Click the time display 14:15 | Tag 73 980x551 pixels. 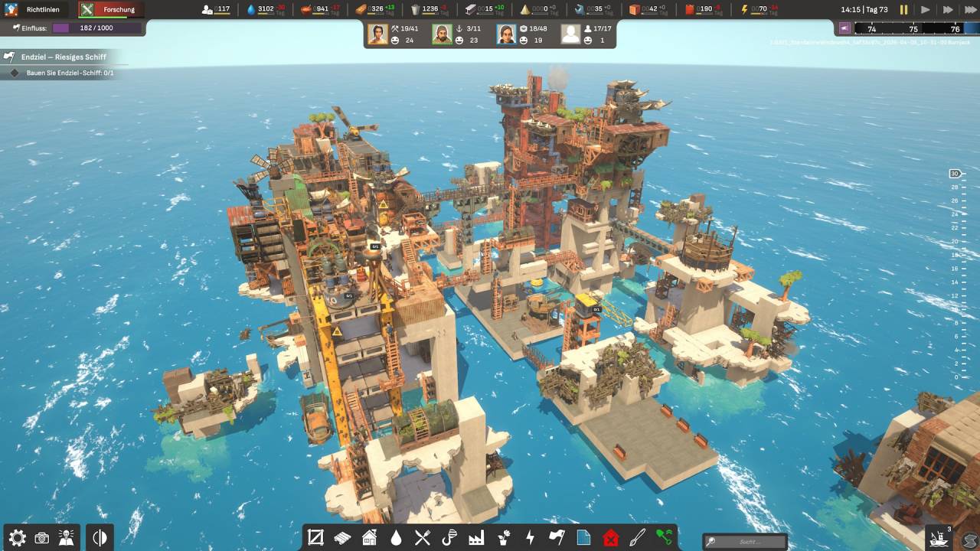[864, 9]
